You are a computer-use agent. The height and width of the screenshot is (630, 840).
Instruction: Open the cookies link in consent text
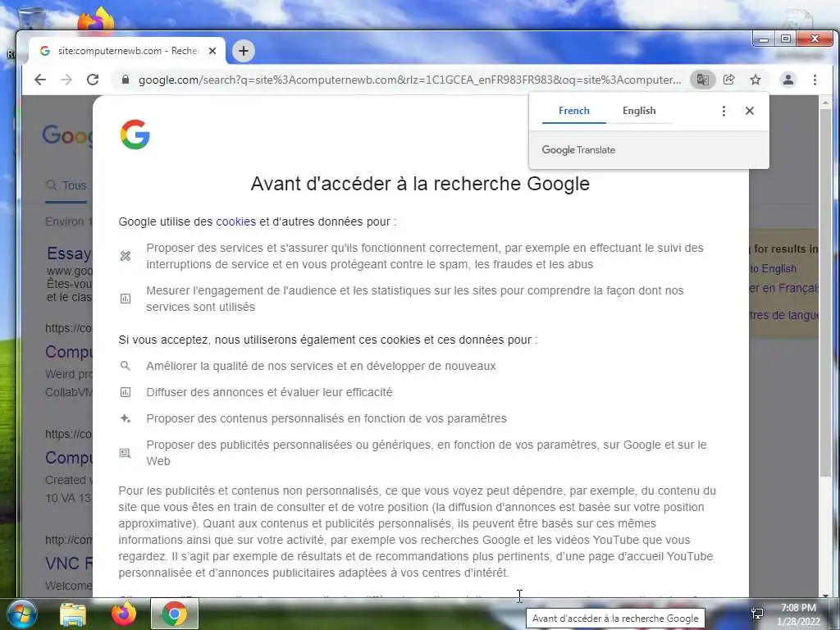pyautogui.click(x=235, y=221)
